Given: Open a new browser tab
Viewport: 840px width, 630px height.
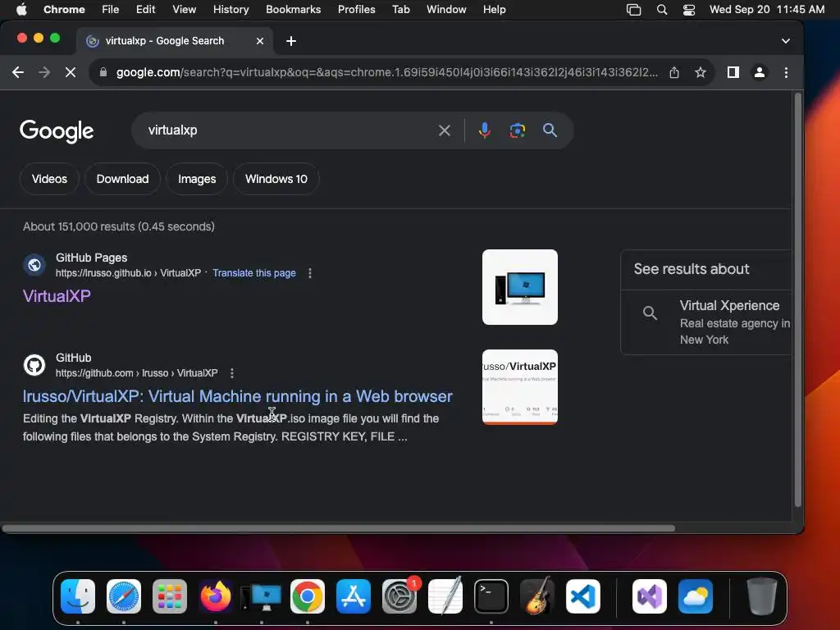Looking at the screenshot, I should 291,41.
